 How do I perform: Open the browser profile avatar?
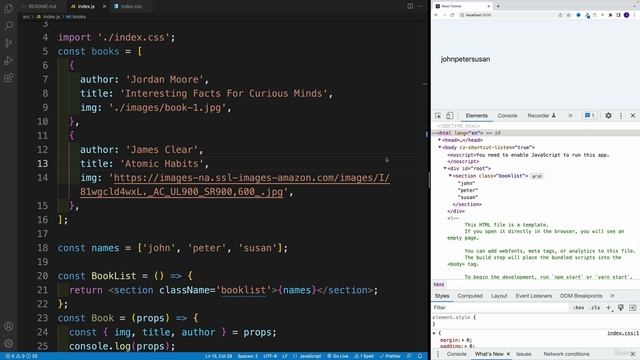627,15
